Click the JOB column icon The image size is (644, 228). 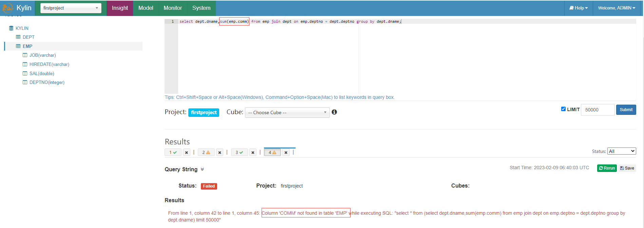click(x=25, y=55)
